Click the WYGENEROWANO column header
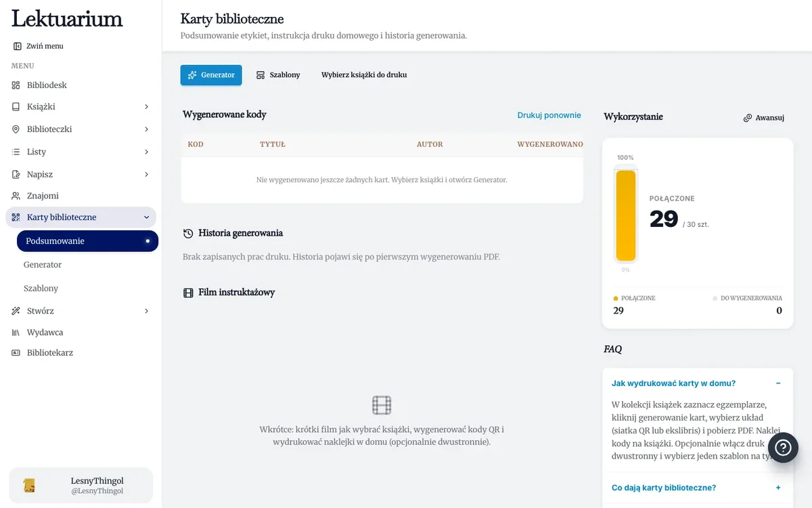The height and width of the screenshot is (508, 812). coord(550,144)
